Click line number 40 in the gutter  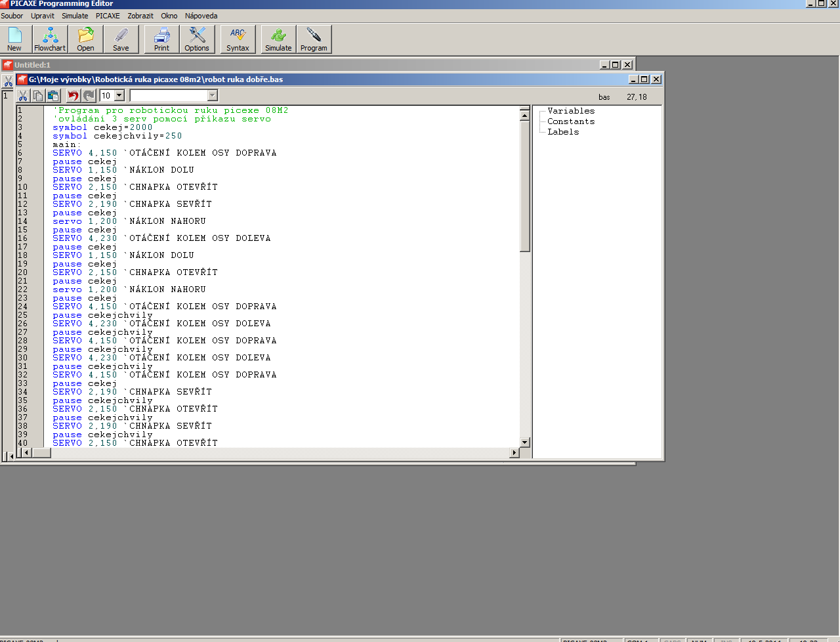[23, 443]
